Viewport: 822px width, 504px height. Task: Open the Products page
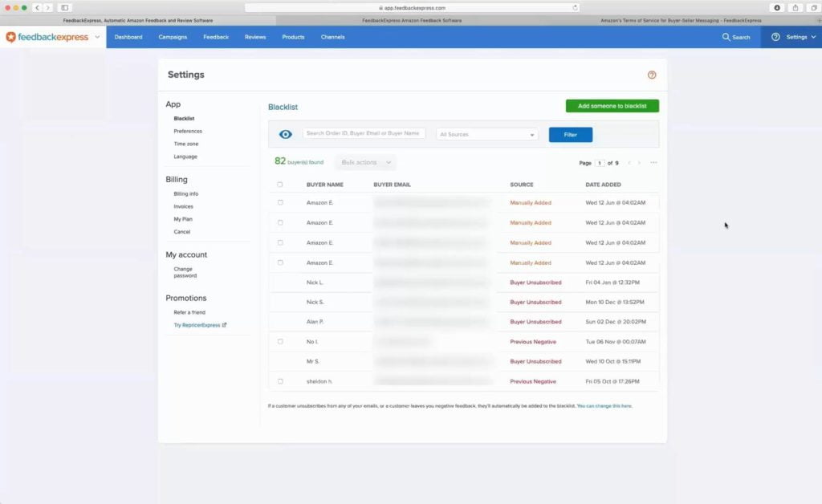[293, 37]
